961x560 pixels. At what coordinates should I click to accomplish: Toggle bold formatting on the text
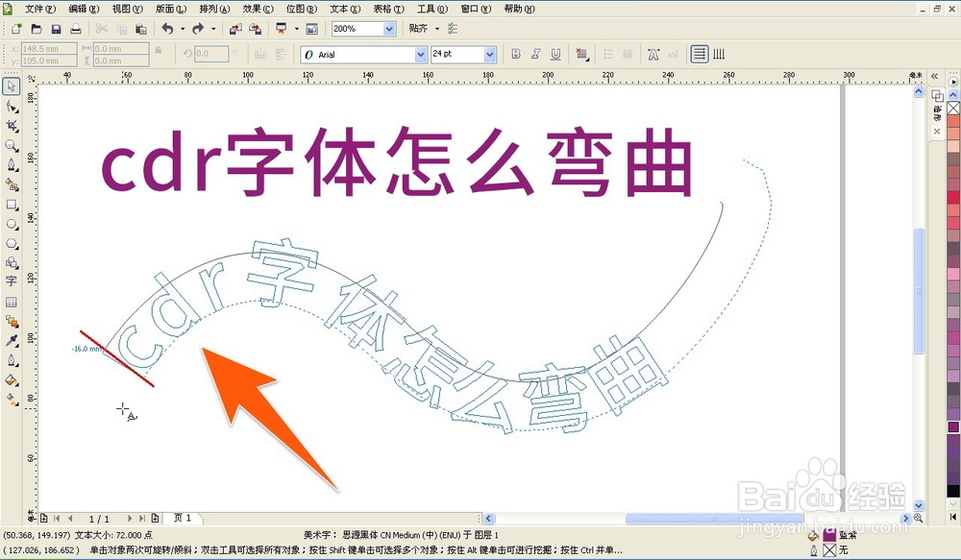tap(516, 54)
